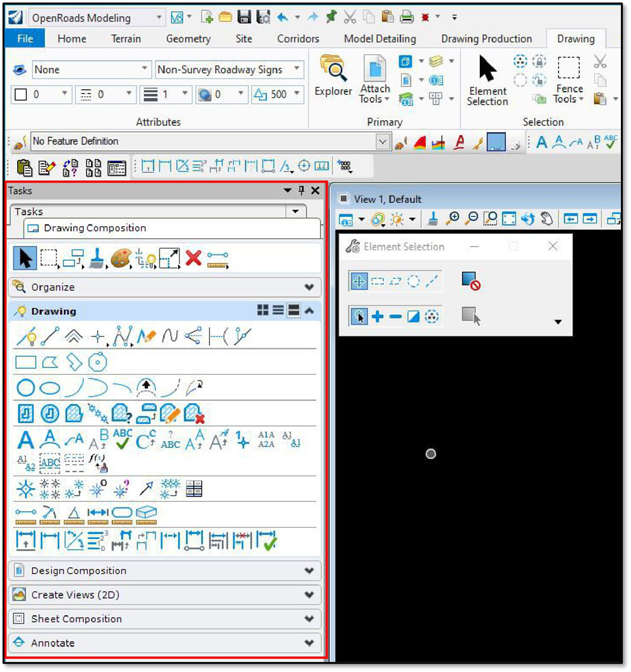Open the Attach Tools menu button
The image size is (631, 672).
point(375,80)
